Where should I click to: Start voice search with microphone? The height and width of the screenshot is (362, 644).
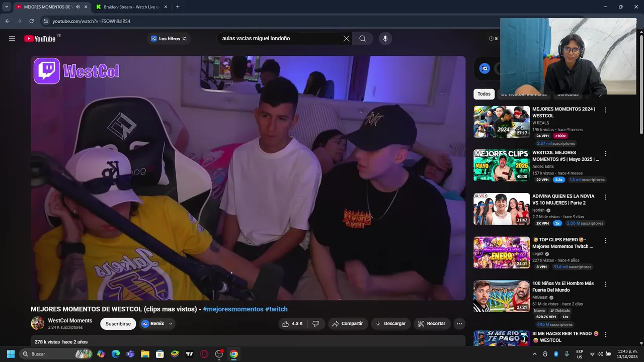385,39
